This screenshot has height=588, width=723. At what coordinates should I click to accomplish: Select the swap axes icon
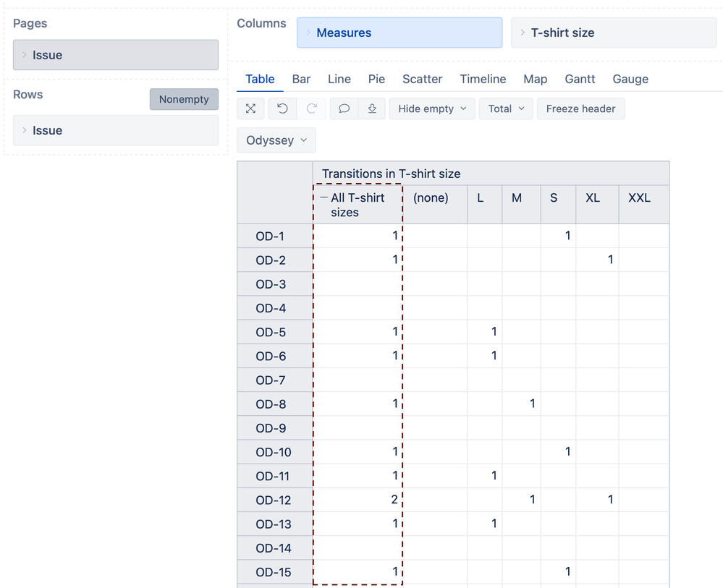(250, 108)
